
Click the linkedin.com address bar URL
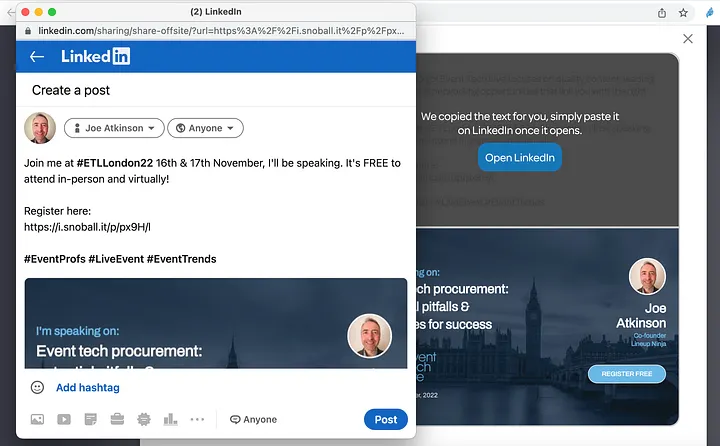221,31
